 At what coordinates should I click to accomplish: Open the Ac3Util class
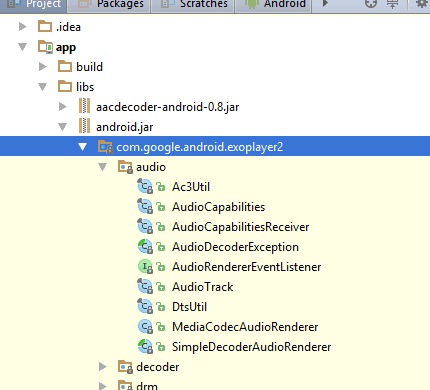point(191,187)
